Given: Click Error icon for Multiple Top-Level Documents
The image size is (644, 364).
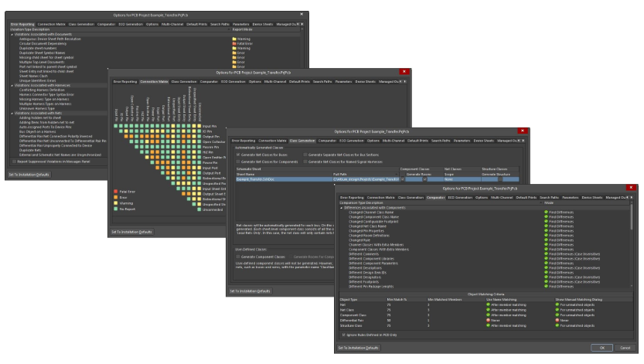Looking at the screenshot, I should click(234, 62).
